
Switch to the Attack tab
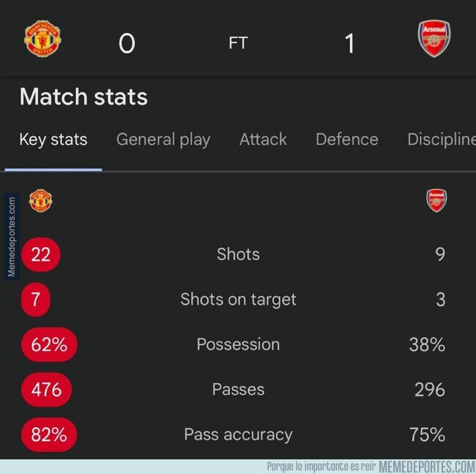point(263,140)
